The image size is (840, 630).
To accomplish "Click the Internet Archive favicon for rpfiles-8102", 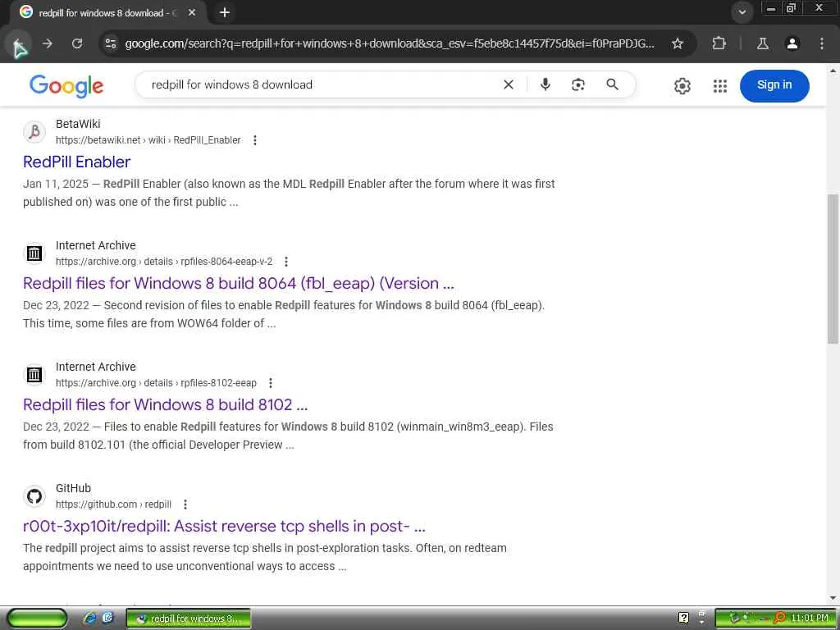I will click(34, 374).
